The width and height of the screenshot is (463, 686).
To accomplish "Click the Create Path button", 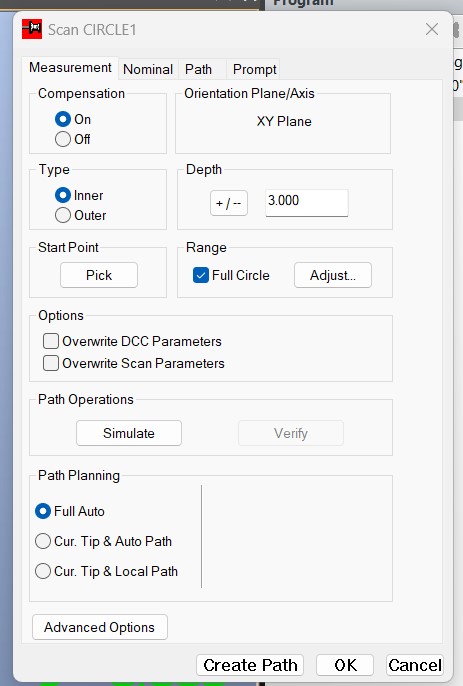I will point(250,665).
